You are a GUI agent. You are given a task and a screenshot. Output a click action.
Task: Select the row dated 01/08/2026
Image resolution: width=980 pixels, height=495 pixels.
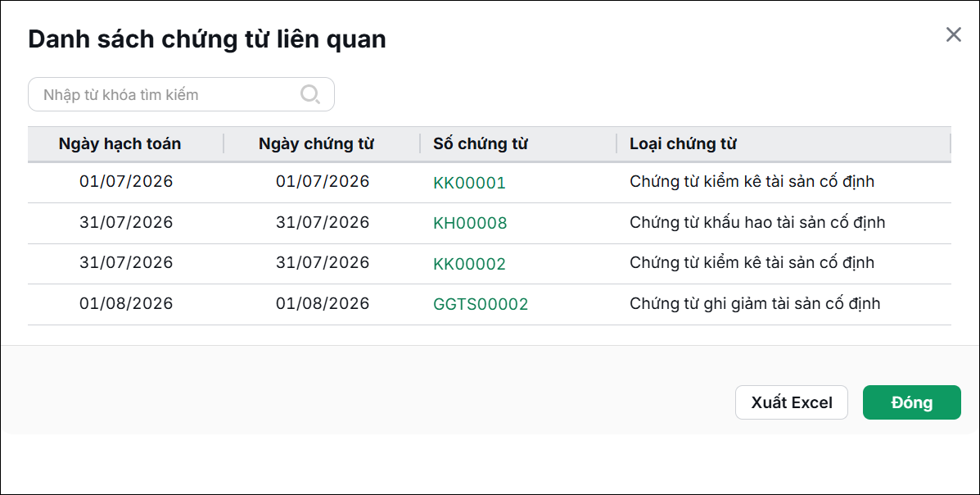pos(490,305)
